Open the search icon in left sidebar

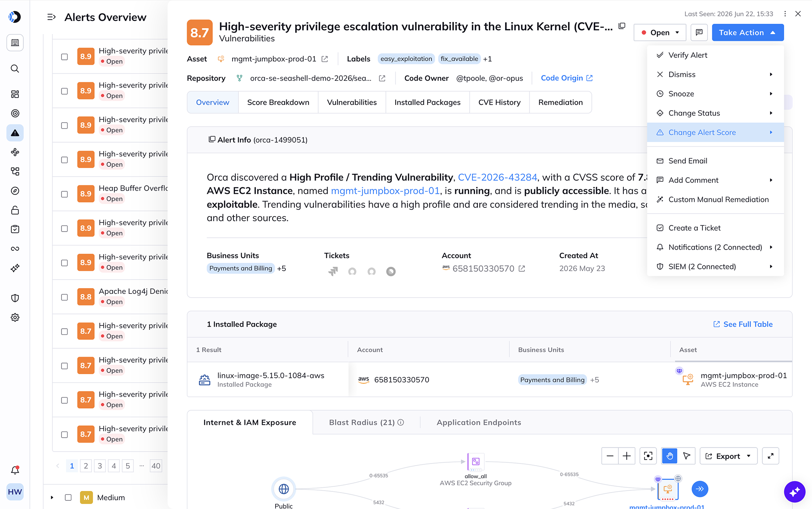[15, 68]
